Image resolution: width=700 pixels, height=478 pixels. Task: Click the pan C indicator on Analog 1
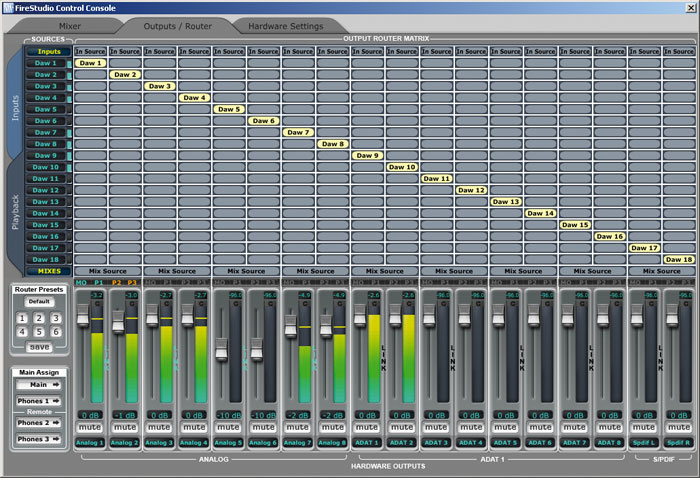point(97,305)
